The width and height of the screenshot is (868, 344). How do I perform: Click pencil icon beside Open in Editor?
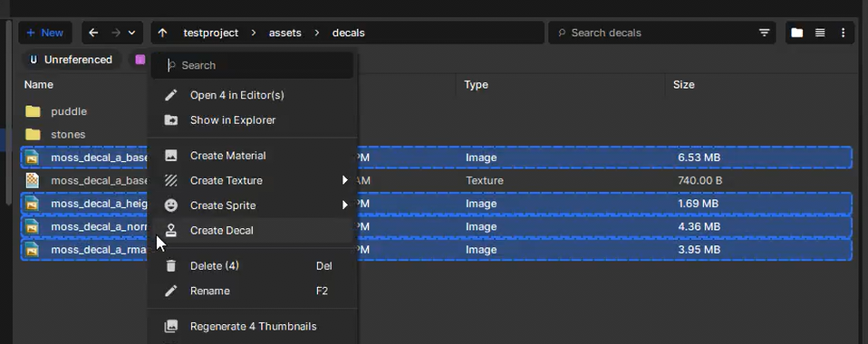[x=171, y=95]
